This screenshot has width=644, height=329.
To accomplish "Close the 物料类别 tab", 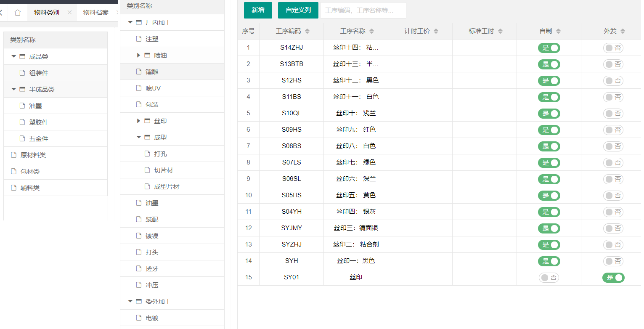I will [x=69, y=13].
